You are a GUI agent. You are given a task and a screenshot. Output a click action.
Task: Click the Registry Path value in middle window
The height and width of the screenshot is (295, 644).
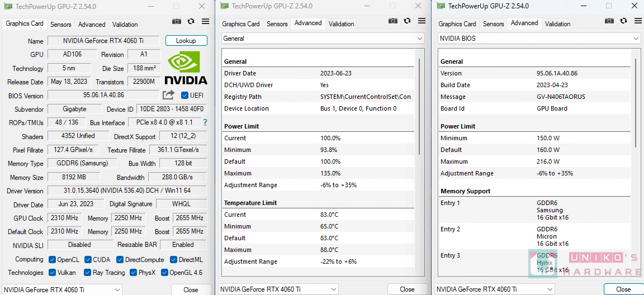[x=366, y=97]
